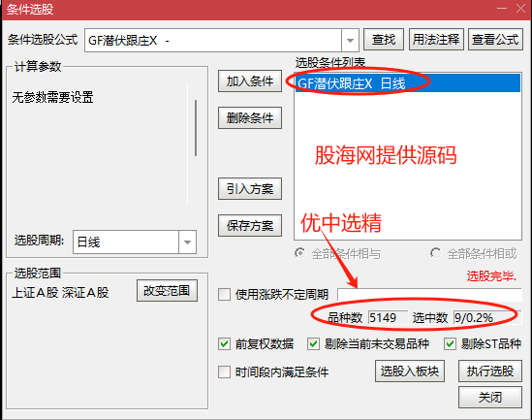Click the 加入条件 button

[x=250, y=81]
